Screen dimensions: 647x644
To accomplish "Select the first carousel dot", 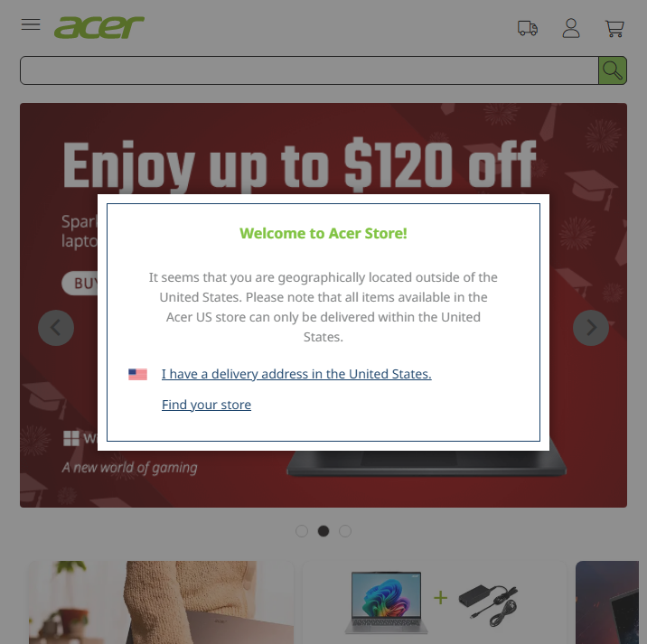I will click(x=302, y=531).
